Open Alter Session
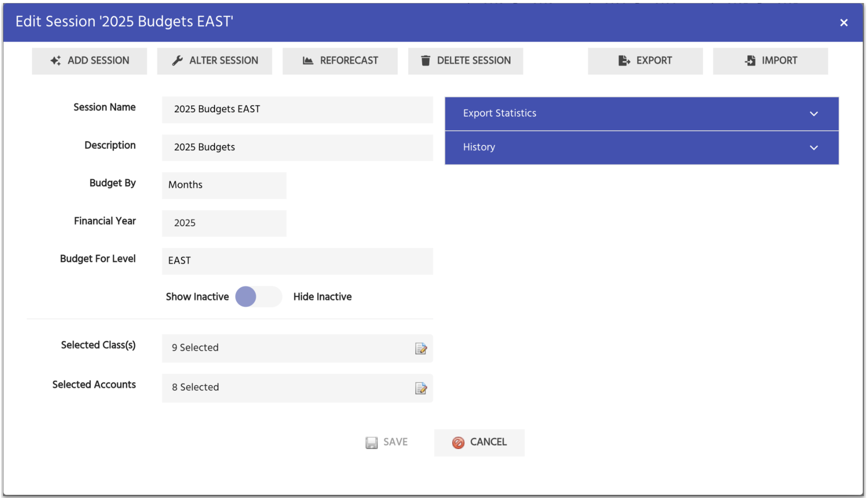This screenshot has width=868, height=498. click(x=215, y=61)
